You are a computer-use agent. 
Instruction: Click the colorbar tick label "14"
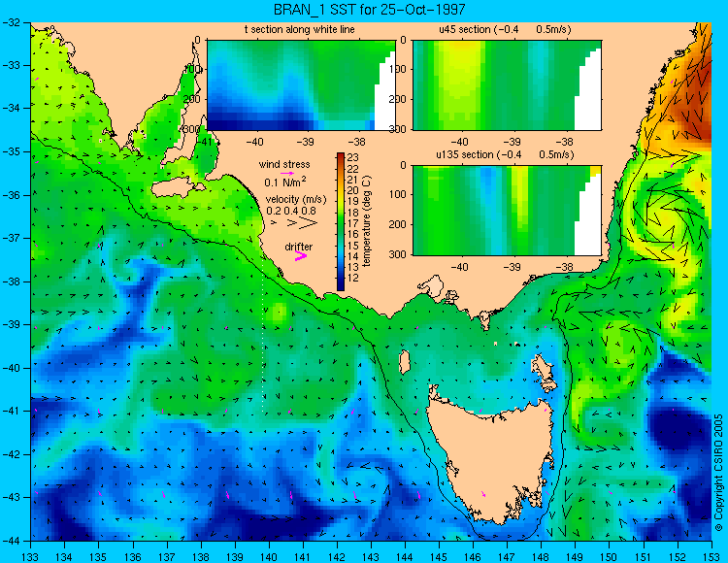coord(352,256)
